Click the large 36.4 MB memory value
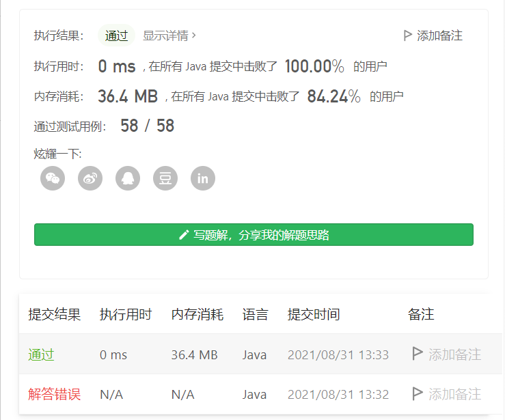Viewport: 505px width, 420px height. tap(128, 96)
